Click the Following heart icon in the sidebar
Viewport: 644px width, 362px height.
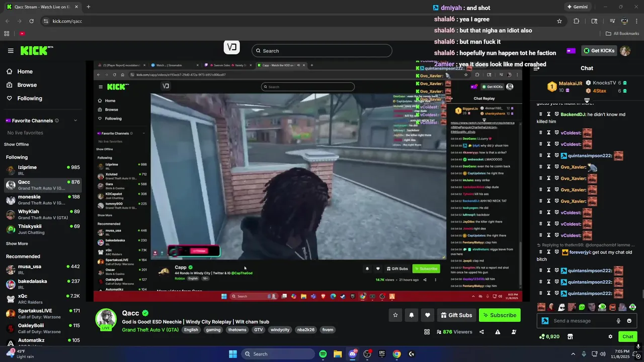click(x=10, y=99)
